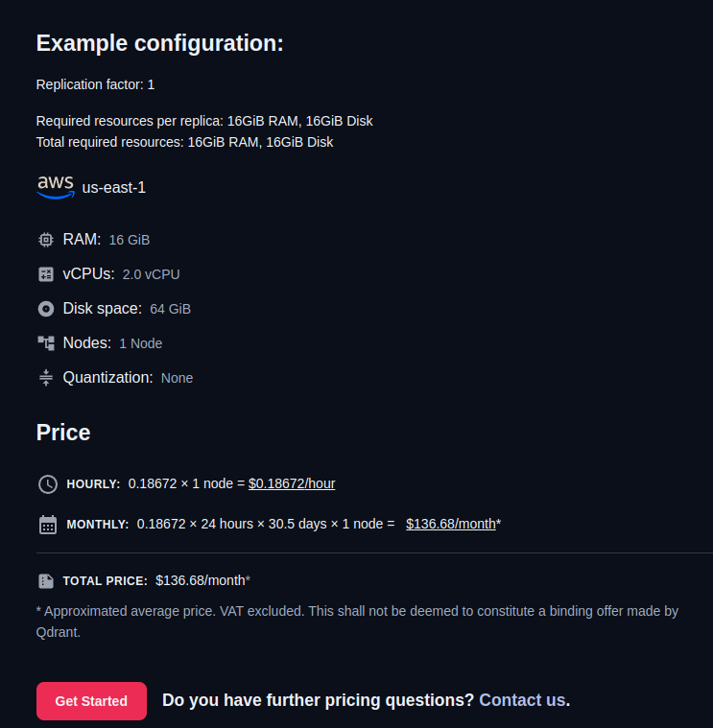
Task: Click the 64 GiB disk space value
Action: click(x=170, y=309)
